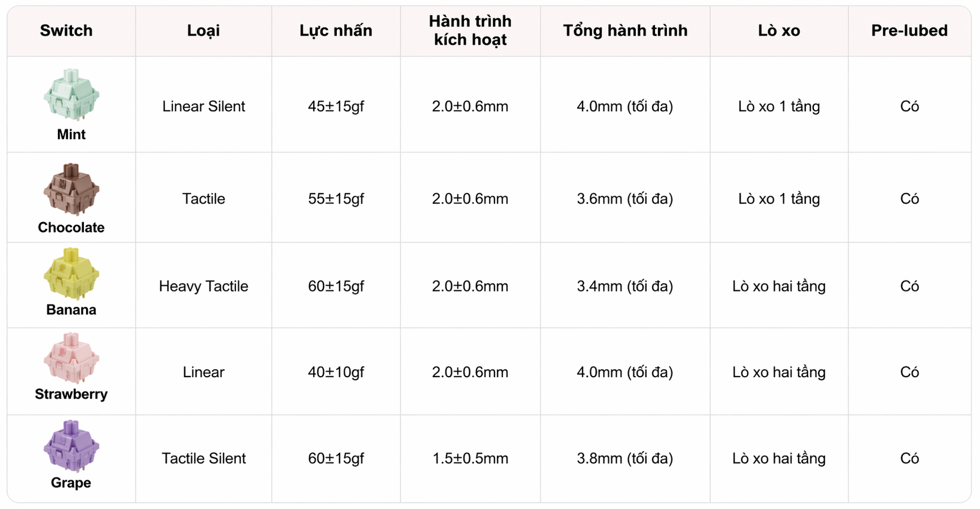The image size is (980, 509).
Task: Click the Lực nhấn column header
Action: coord(336,30)
